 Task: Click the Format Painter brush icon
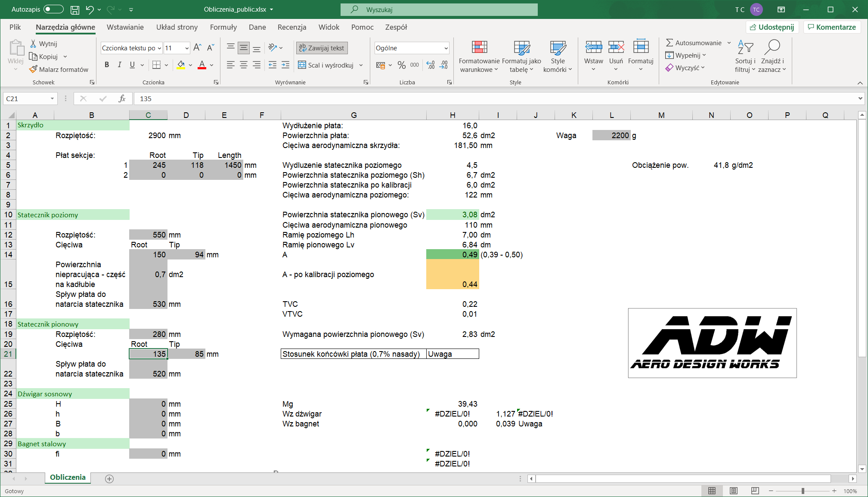coord(34,69)
